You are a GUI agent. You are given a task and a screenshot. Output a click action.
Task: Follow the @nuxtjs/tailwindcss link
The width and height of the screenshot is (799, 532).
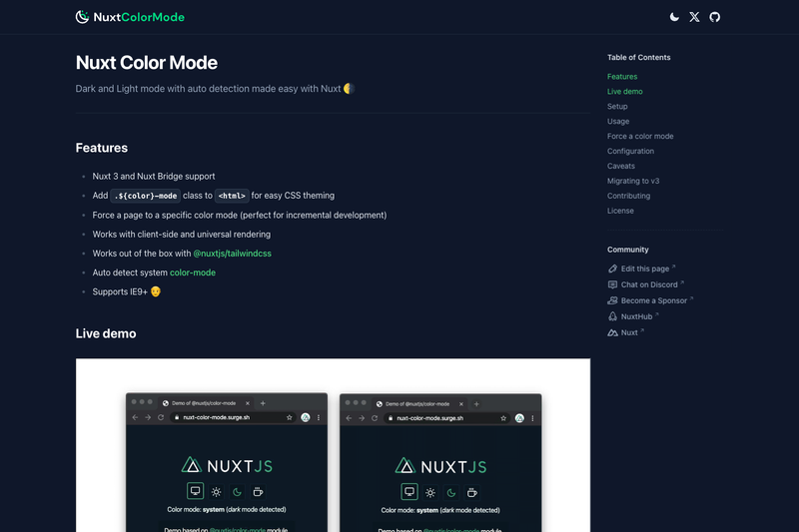pos(232,253)
